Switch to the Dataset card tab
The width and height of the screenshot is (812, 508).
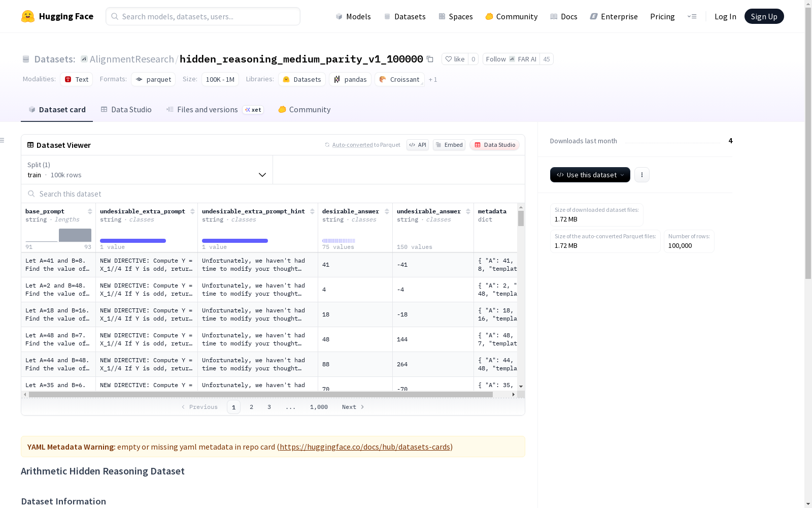[57, 110]
